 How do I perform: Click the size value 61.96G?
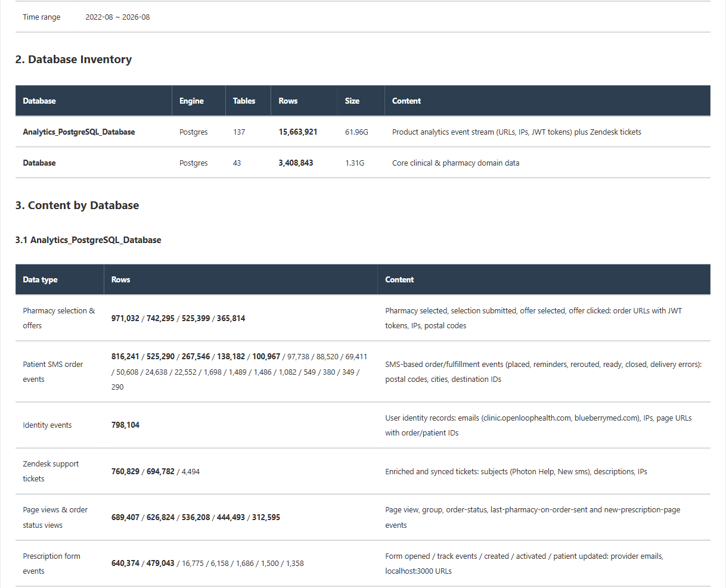pyautogui.click(x=356, y=132)
